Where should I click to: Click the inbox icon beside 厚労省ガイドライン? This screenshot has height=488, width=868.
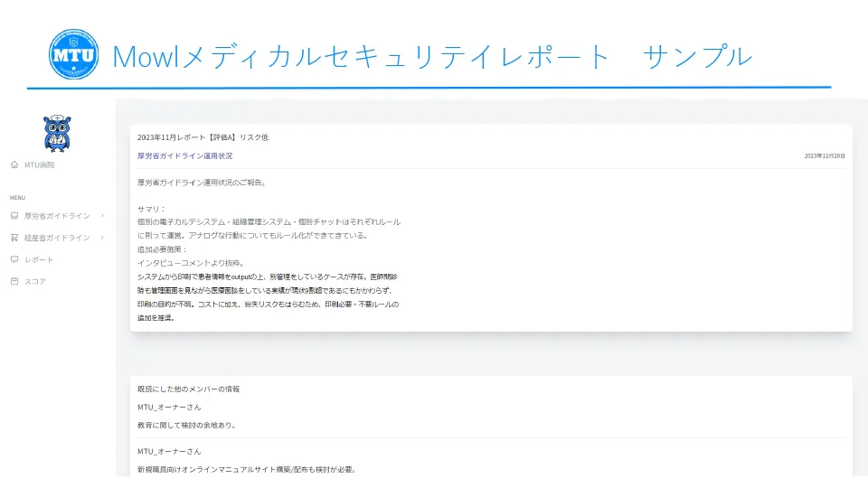14,216
